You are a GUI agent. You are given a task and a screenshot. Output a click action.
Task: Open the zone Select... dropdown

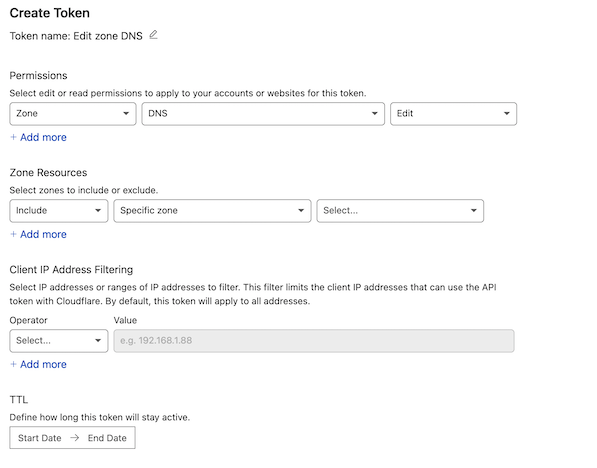[400, 211]
